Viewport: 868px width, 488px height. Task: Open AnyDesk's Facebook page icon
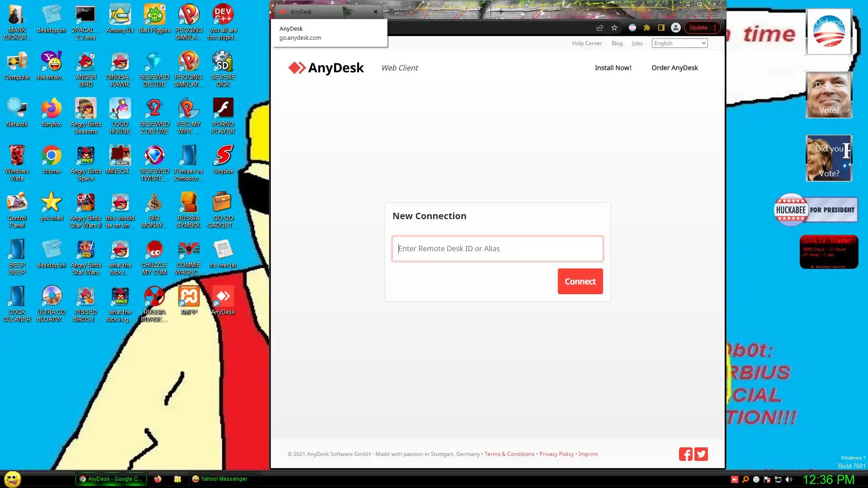(685, 454)
